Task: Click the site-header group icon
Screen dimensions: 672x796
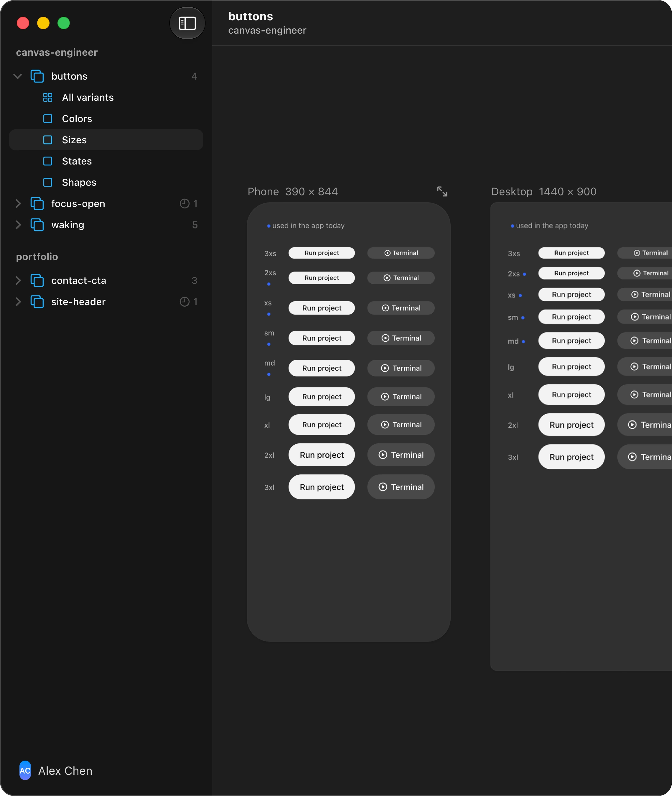Action: click(37, 302)
